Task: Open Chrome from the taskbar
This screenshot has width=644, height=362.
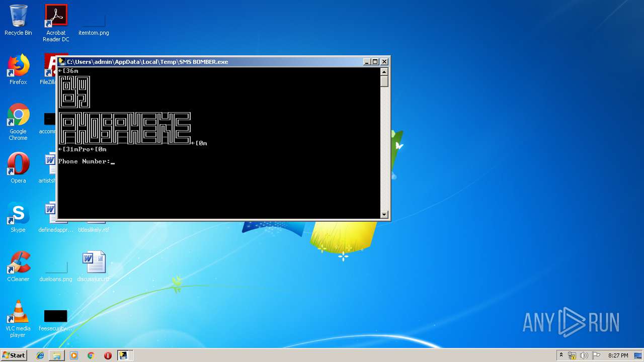Action: 91,355
